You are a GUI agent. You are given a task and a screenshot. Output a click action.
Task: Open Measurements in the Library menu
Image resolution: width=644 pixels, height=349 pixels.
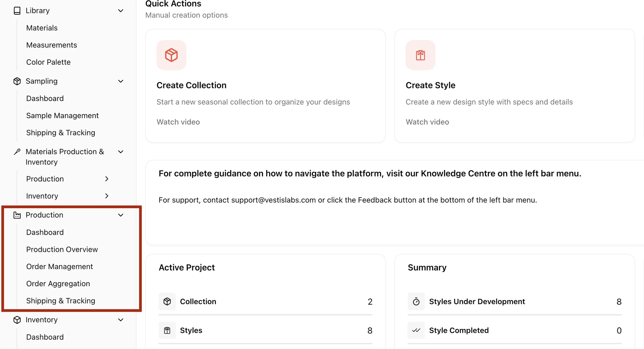(x=52, y=45)
